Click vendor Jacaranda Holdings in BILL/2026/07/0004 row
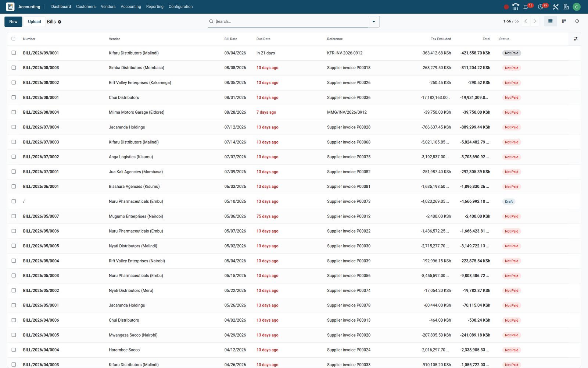The width and height of the screenshot is (588, 368). point(127,127)
